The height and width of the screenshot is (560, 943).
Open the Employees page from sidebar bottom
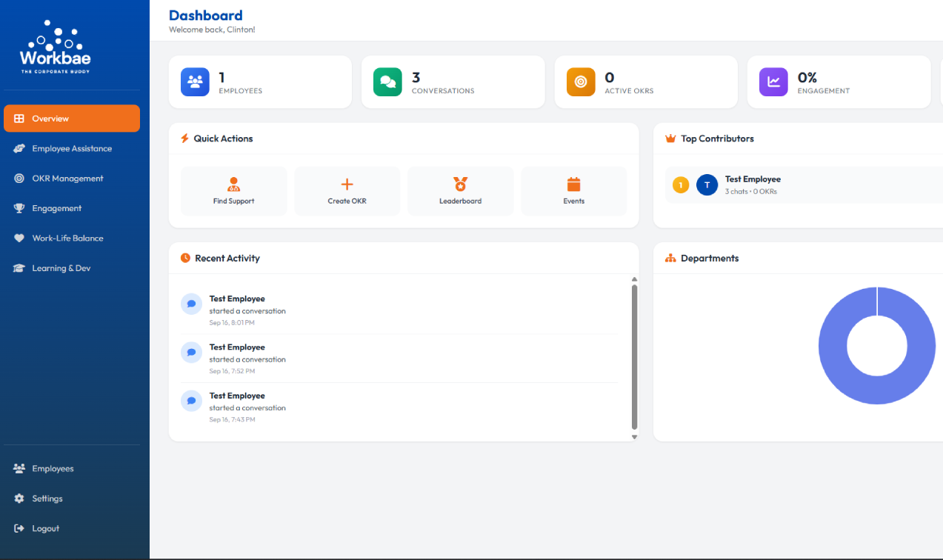coord(53,469)
